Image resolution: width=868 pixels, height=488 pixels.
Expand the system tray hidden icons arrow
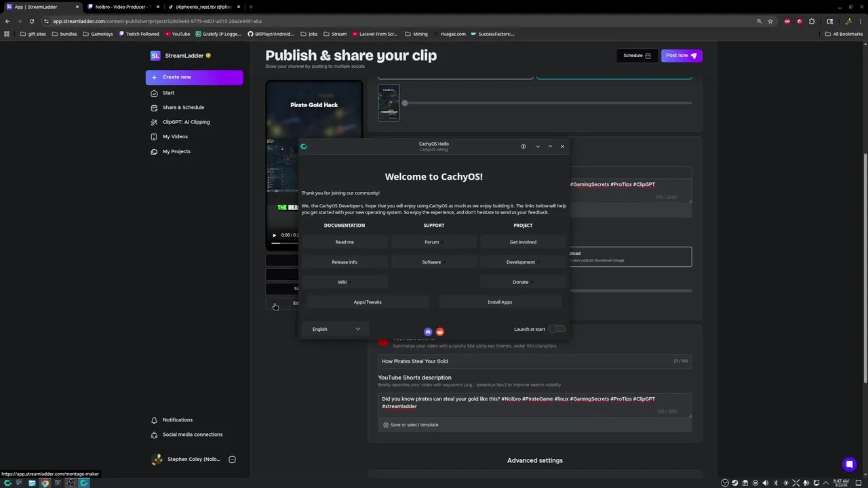pos(827,483)
